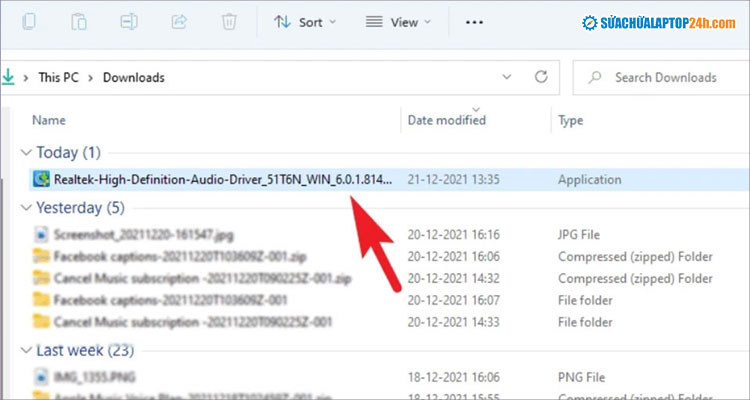This screenshot has height=400, width=750.
Task: Click the Paste icon in toolbar
Action: click(x=80, y=21)
